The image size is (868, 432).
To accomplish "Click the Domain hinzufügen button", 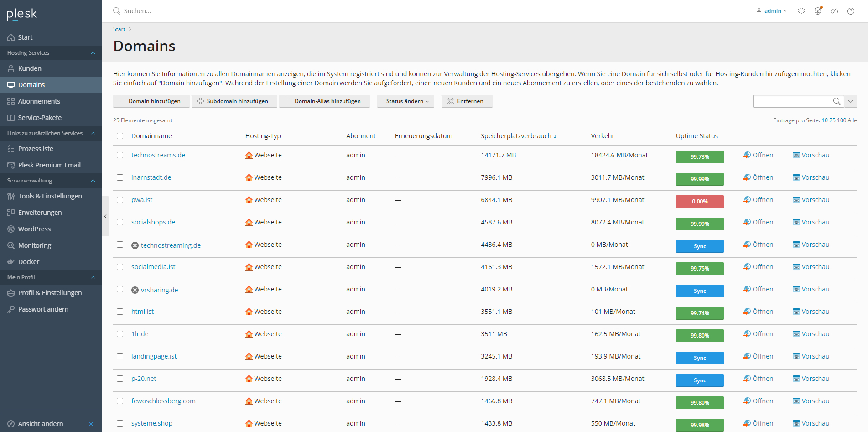I will [x=151, y=101].
